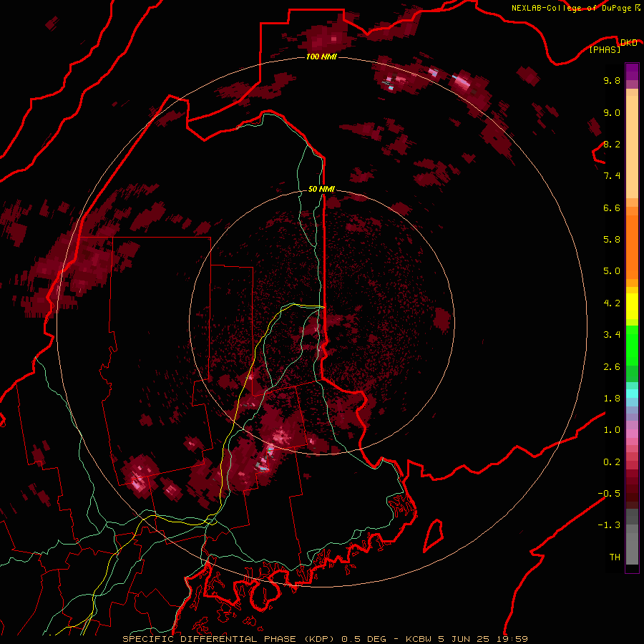Select the 9.0 color scale value
Viewport: 644px width, 644px height.
pos(612,113)
